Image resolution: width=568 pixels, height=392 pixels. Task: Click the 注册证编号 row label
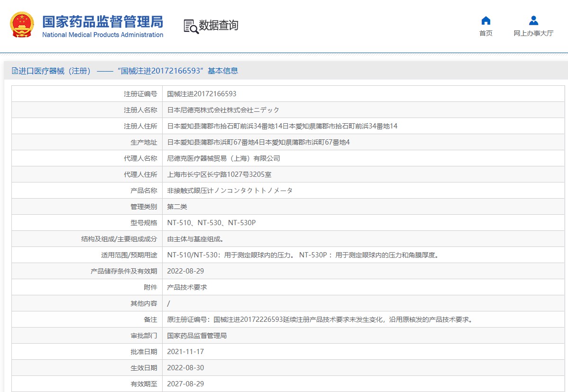click(x=140, y=94)
